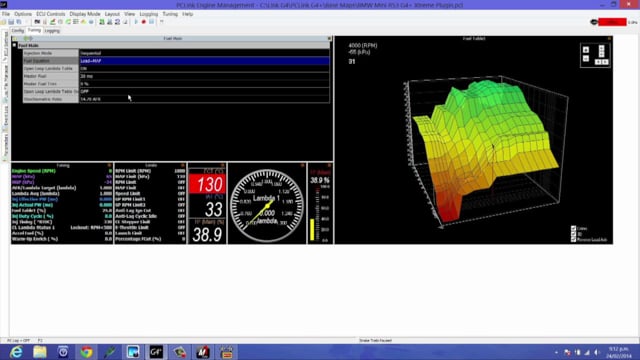This screenshot has height=360, width=640.
Task: Select the highlighted Fuel Equation Load=MAP field
Action: coord(204,61)
